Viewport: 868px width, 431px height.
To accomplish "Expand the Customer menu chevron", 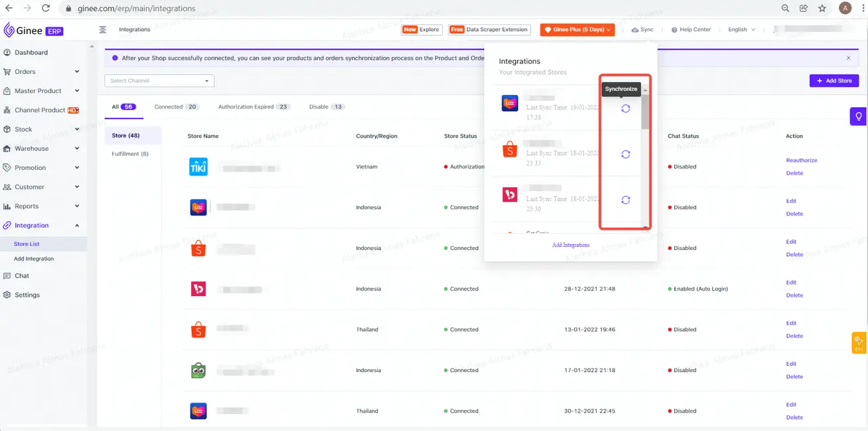I will pyautogui.click(x=77, y=187).
